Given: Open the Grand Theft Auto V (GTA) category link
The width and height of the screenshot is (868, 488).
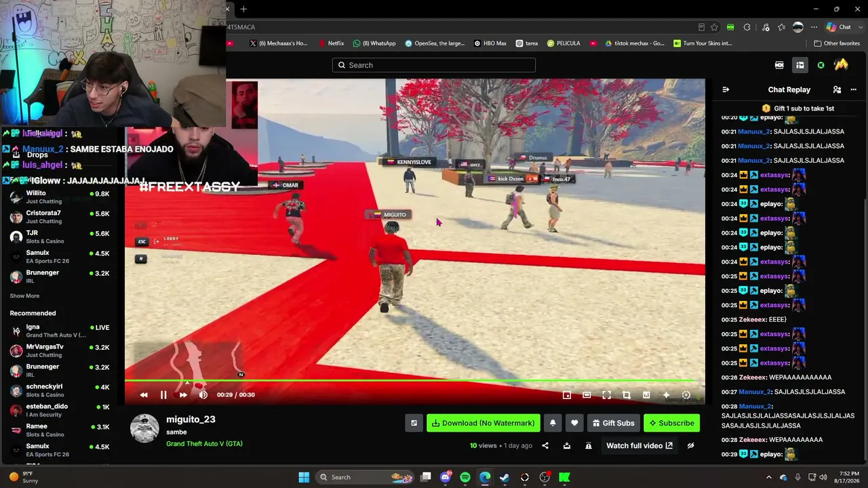Looking at the screenshot, I should [x=204, y=443].
